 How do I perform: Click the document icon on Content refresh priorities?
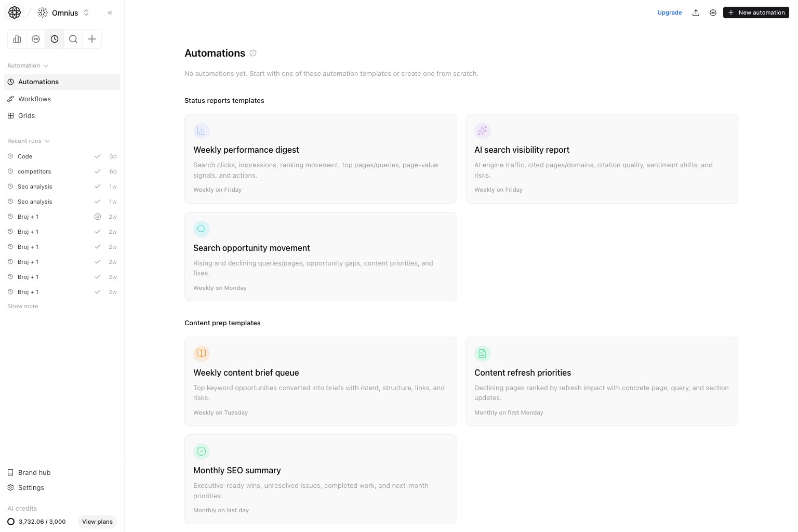(x=483, y=354)
